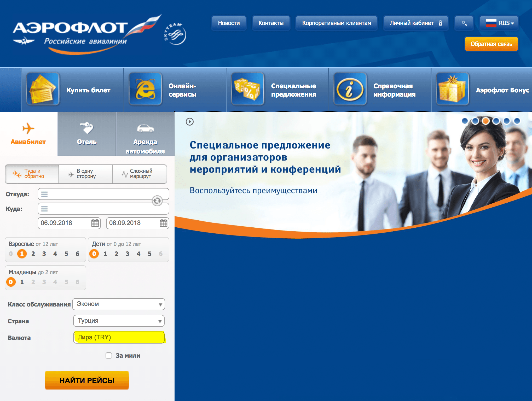Tick the За мили checkbox
The height and width of the screenshot is (401, 532).
109,356
